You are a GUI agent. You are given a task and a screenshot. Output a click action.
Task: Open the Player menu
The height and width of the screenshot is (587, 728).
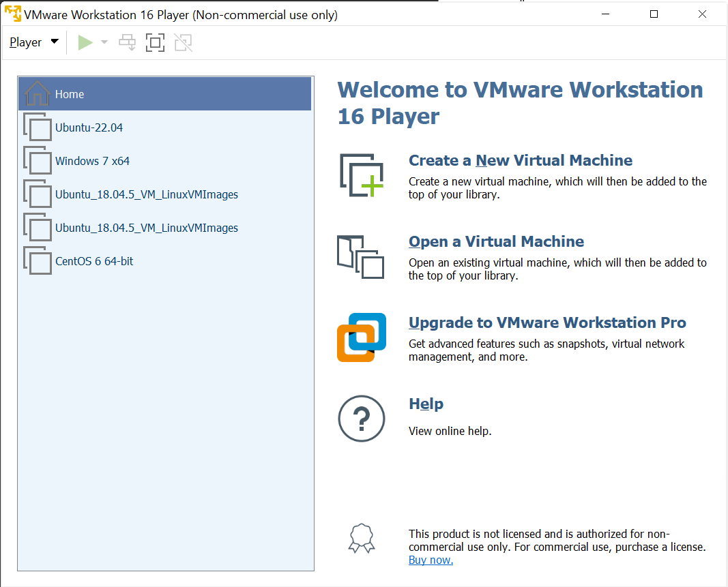click(x=26, y=42)
